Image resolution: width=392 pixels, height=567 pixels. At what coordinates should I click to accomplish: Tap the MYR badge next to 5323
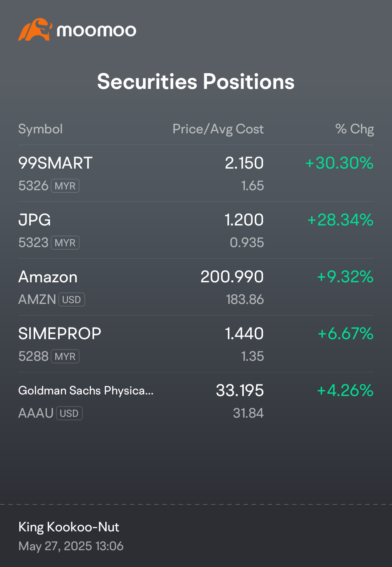tap(65, 243)
